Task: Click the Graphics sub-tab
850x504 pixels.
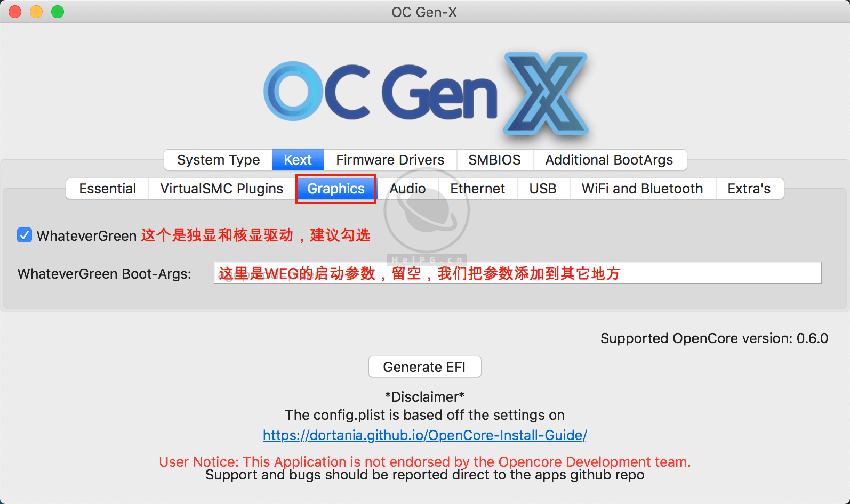Action: tap(336, 189)
